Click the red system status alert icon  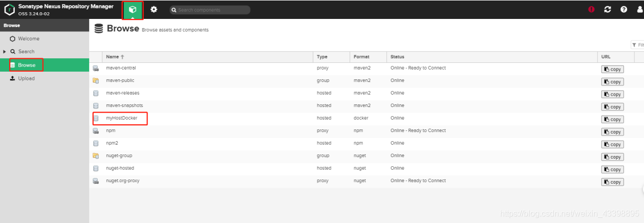592,10
